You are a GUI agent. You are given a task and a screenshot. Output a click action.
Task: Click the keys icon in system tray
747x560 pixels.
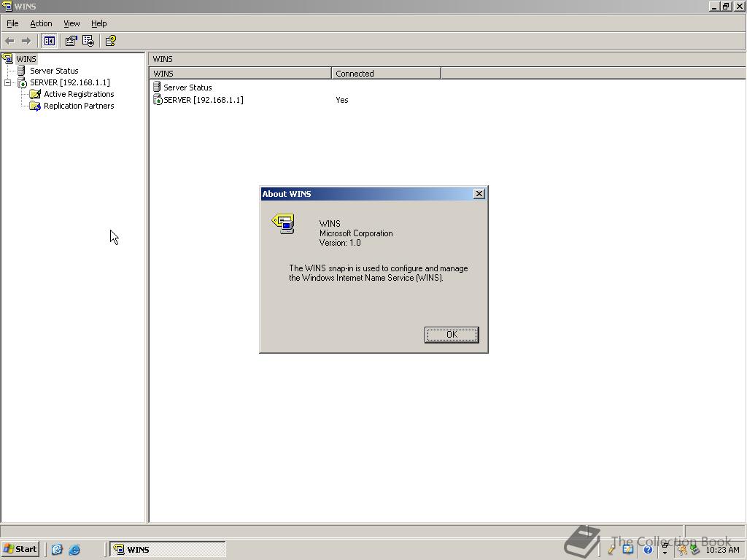click(682, 550)
